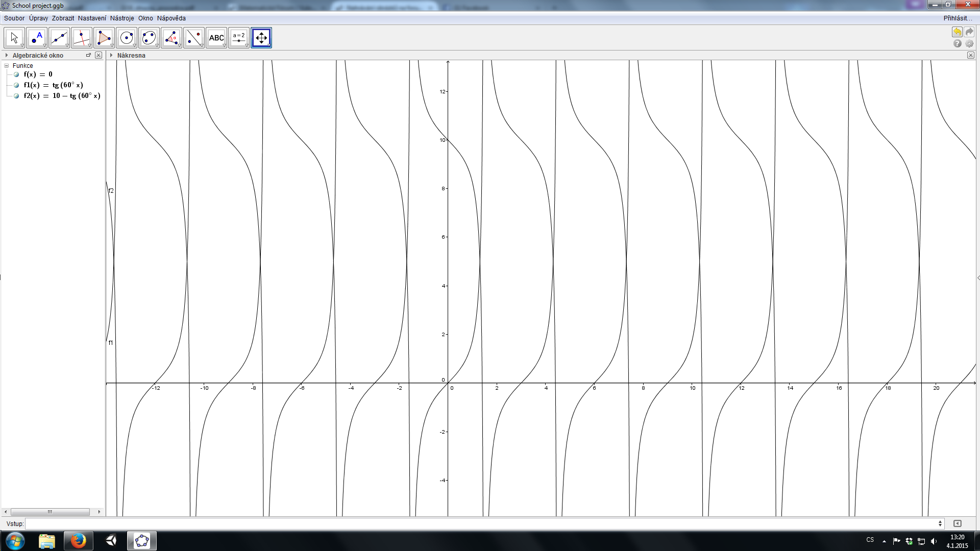Open the Nápověda menu
Screen dimensions: 980x551
pos(171,18)
